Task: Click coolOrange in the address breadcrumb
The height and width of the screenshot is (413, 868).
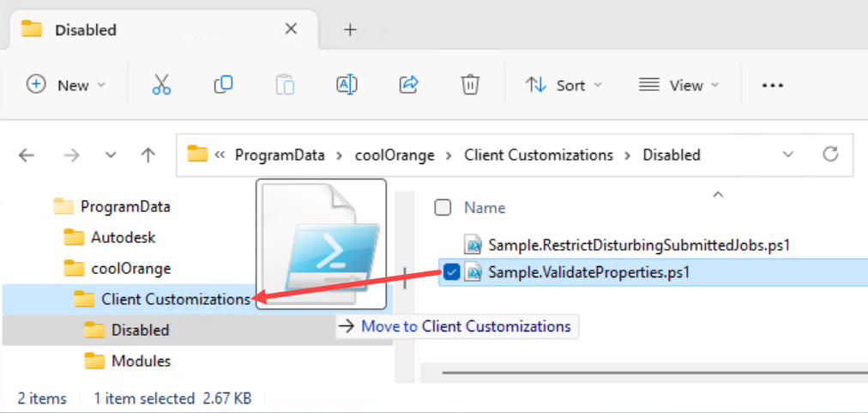Action: coord(395,155)
